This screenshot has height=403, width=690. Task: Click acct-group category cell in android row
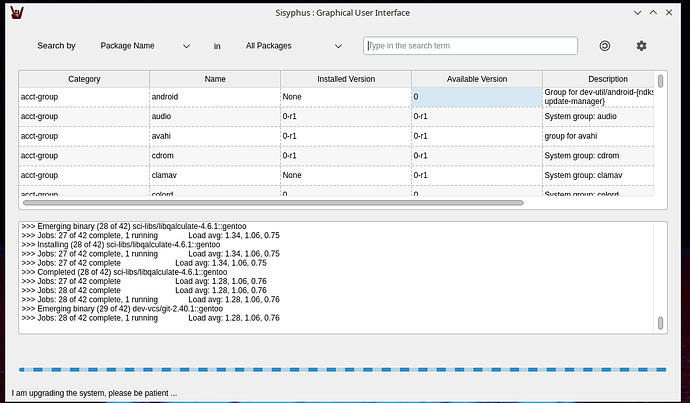tap(84, 97)
